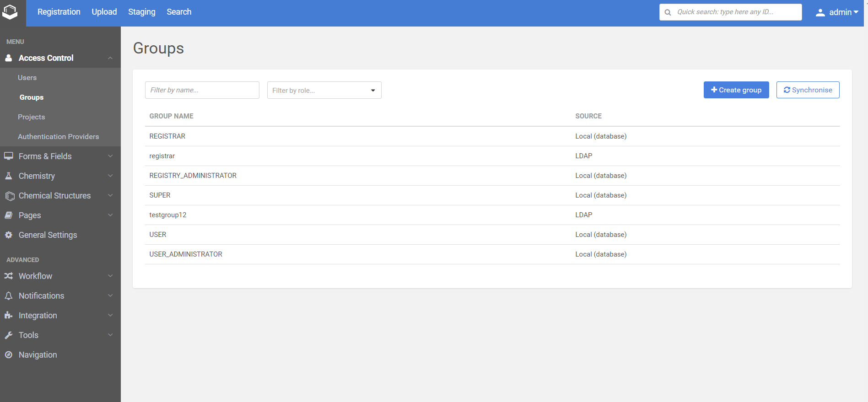Click the Chemical Structures hexagon icon
The width and height of the screenshot is (868, 402).
(10, 196)
